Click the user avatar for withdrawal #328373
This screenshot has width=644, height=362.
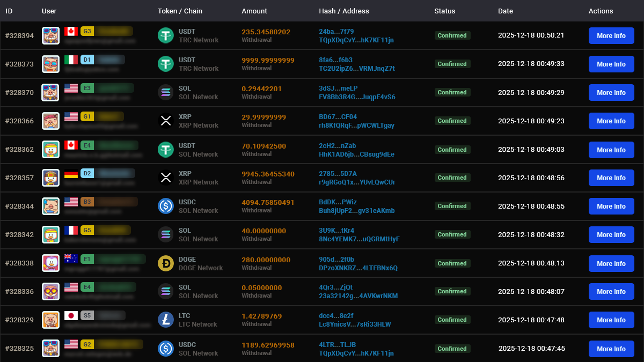(x=50, y=64)
